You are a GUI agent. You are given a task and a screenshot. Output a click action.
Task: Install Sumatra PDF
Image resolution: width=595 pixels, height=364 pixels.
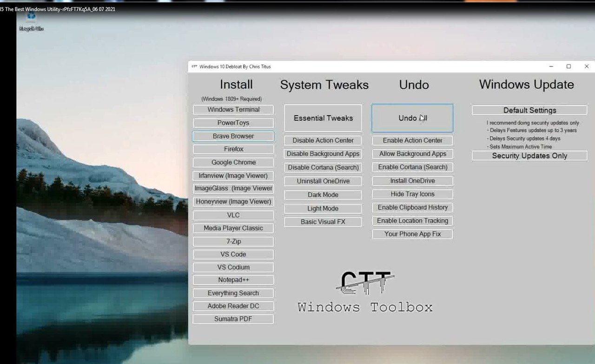[x=233, y=319]
